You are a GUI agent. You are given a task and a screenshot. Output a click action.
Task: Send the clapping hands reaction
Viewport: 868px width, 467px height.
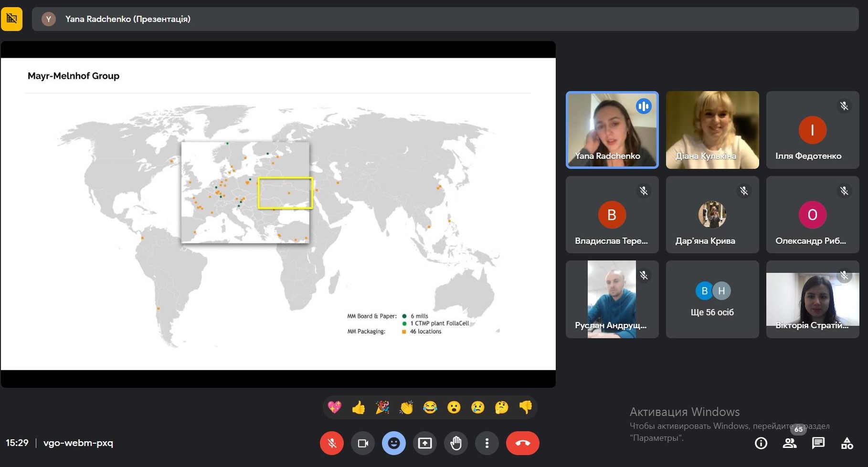pos(406,407)
